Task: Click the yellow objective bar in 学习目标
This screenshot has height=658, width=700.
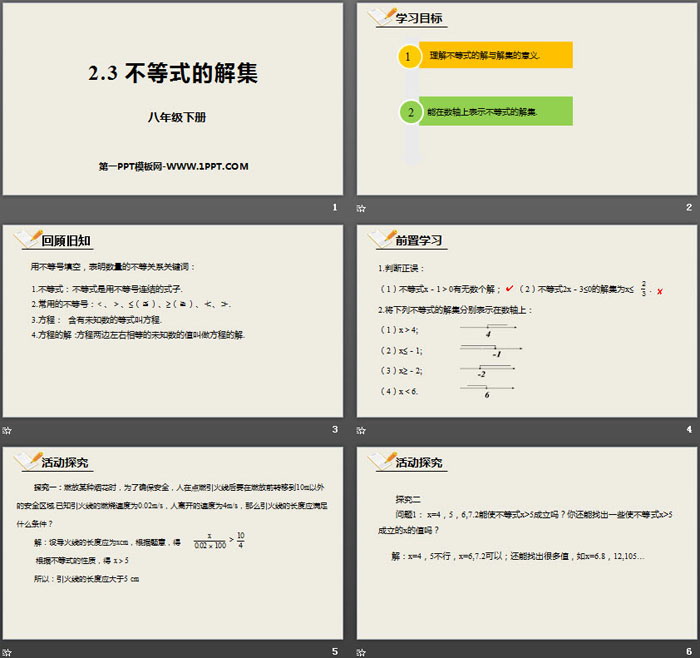Action: point(495,55)
